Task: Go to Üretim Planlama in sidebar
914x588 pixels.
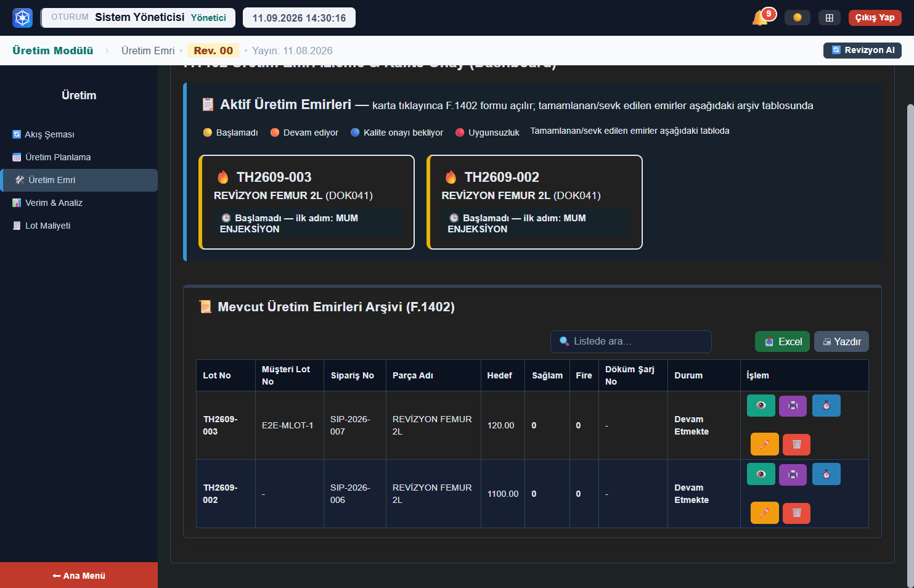Action: 79,157
